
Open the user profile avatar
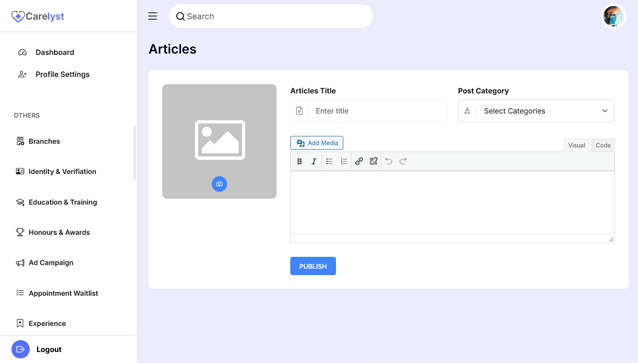(614, 16)
